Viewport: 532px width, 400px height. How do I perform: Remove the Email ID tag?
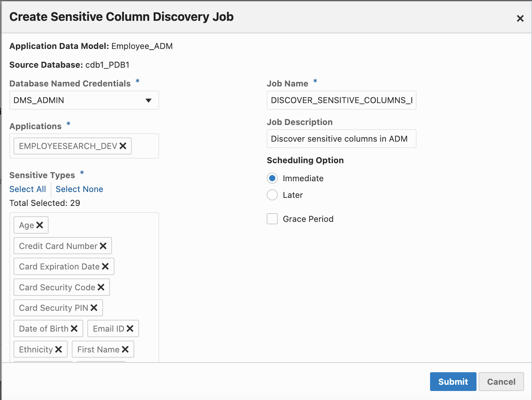click(130, 328)
